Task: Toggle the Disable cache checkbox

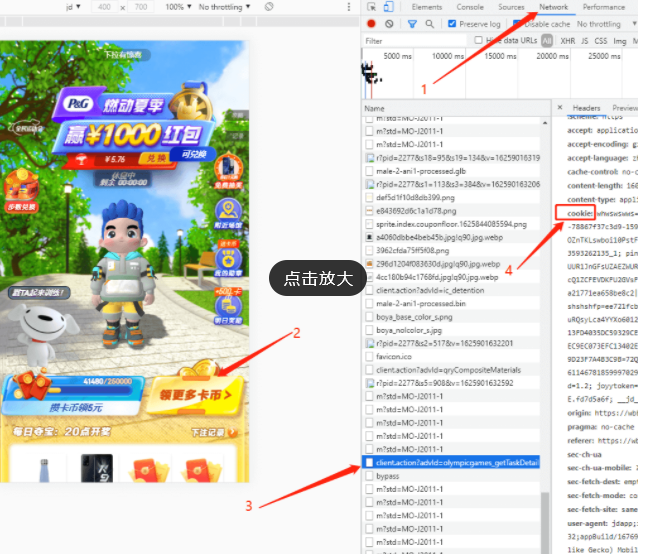Action: (x=516, y=24)
